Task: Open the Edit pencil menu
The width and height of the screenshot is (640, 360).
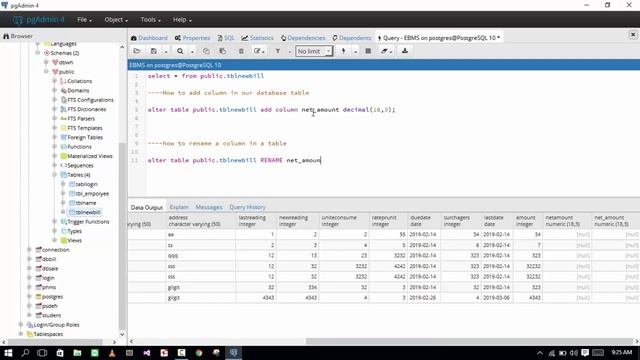Action: pyautogui.click(x=259, y=51)
